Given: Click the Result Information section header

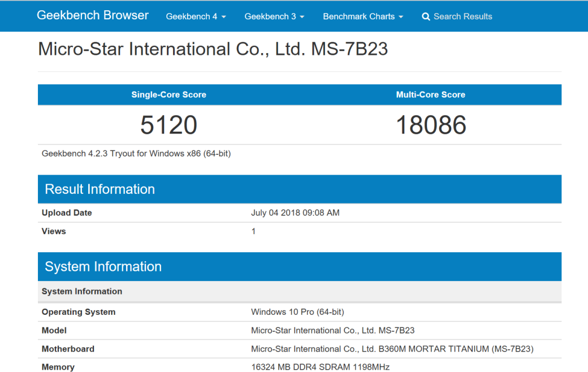Looking at the screenshot, I should (300, 189).
